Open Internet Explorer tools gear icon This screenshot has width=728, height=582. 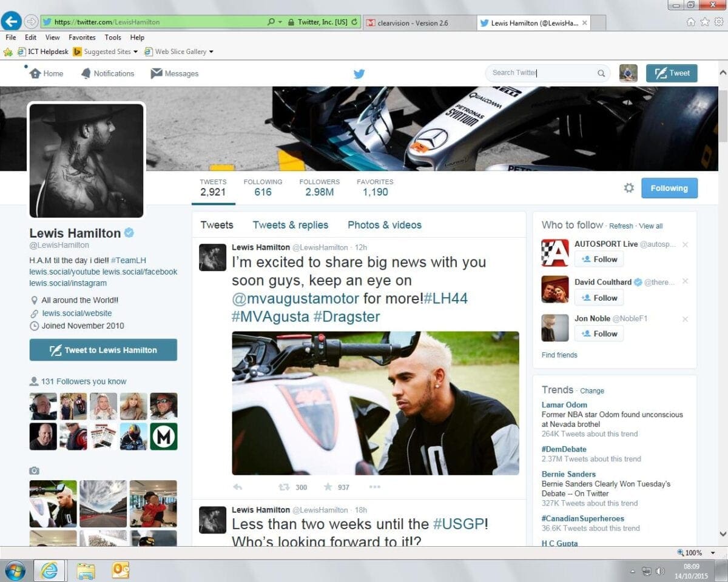click(x=718, y=22)
